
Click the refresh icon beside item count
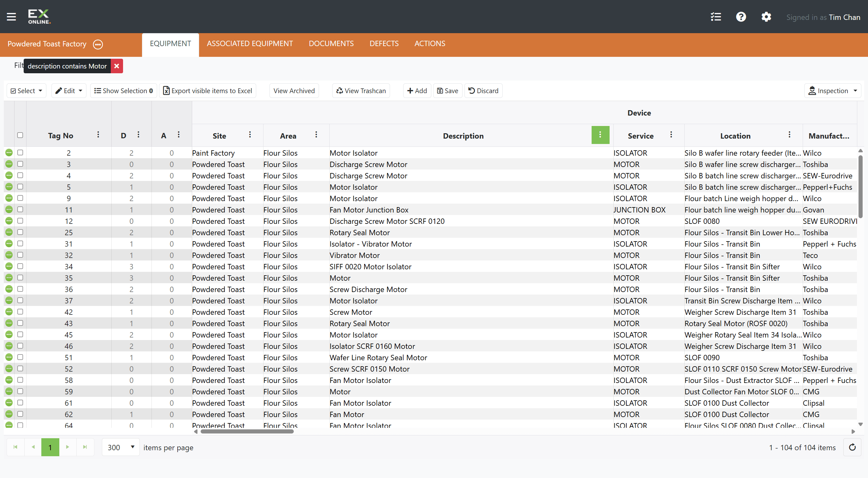pos(852,447)
